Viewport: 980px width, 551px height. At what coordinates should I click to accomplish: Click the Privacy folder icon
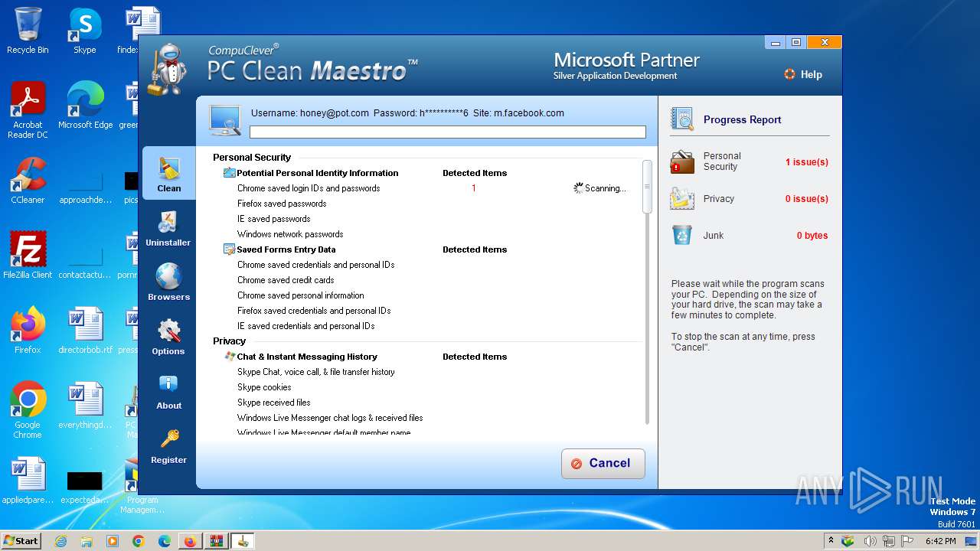[x=682, y=198]
